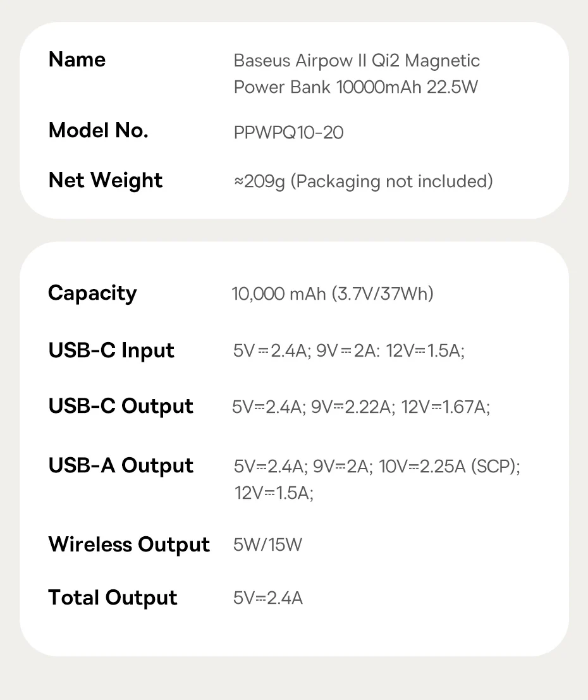Select the 10,000 mAh (3.7V/37Wh) value
Image resolution: width=588 pixels, height=700 pixels.
point(333,294)
